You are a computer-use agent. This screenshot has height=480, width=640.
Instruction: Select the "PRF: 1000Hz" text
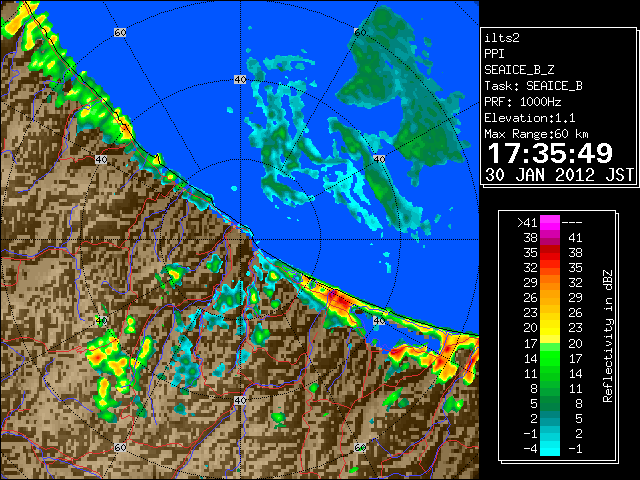coord(523,102)
